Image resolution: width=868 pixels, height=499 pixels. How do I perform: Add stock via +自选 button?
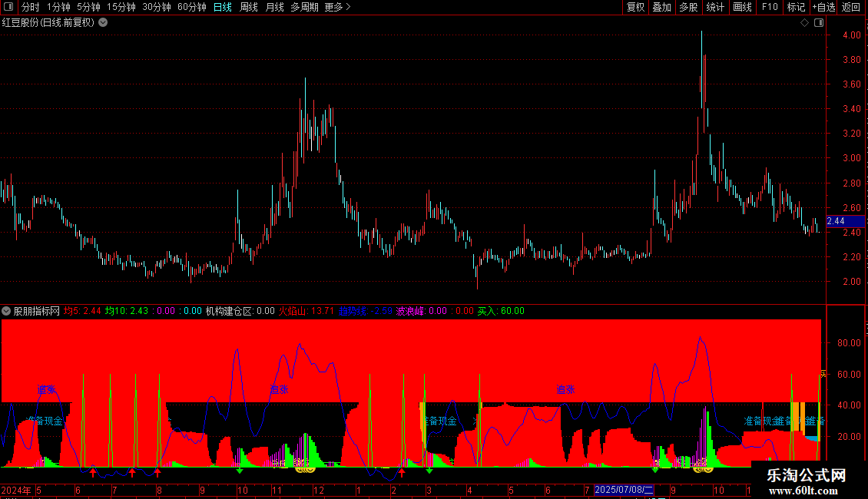(x=823, y=7)
